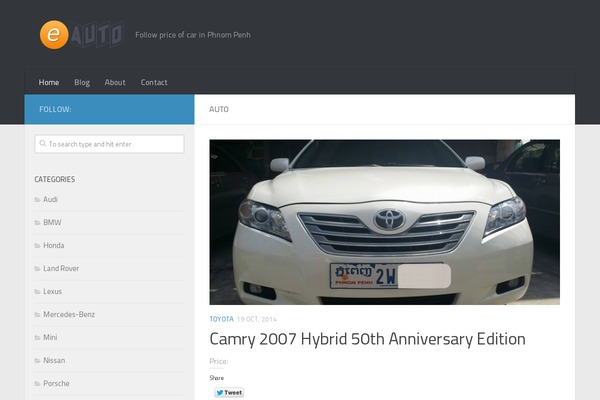This screenshot has height=400, width=600.
Task: Click the FOLLOW: sidebar header
Action: (55, 109)
